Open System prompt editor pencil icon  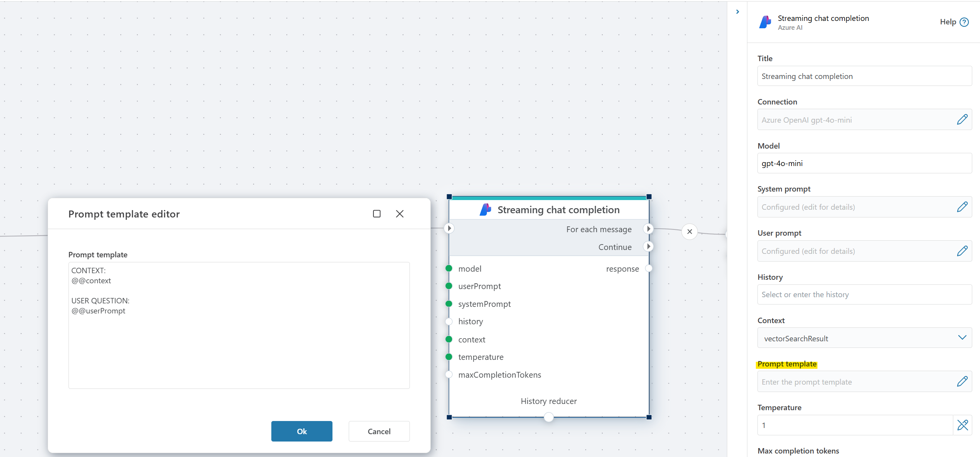click(962, 207)
